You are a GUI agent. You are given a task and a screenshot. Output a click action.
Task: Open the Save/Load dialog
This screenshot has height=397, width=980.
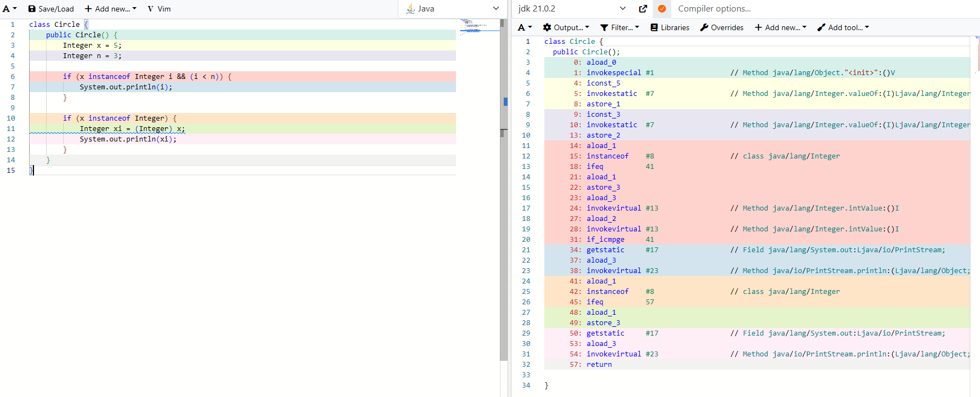coord(51,9)
